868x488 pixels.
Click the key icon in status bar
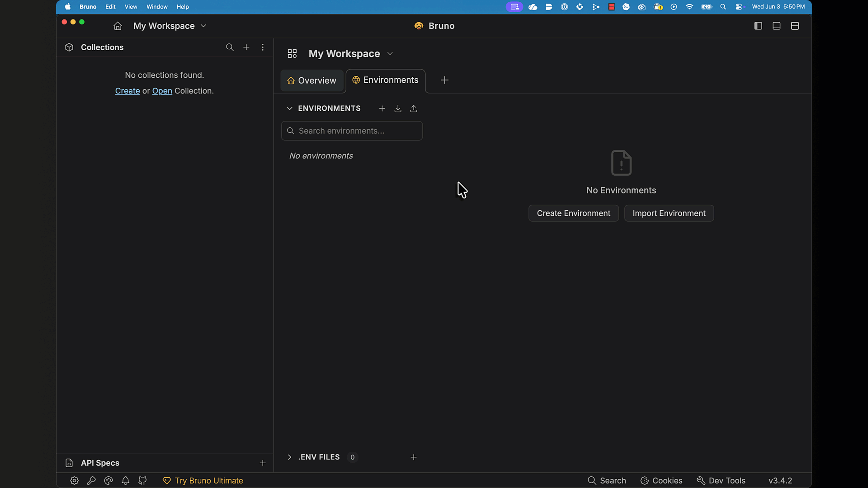pyautogui.click(x=91, y=481)
